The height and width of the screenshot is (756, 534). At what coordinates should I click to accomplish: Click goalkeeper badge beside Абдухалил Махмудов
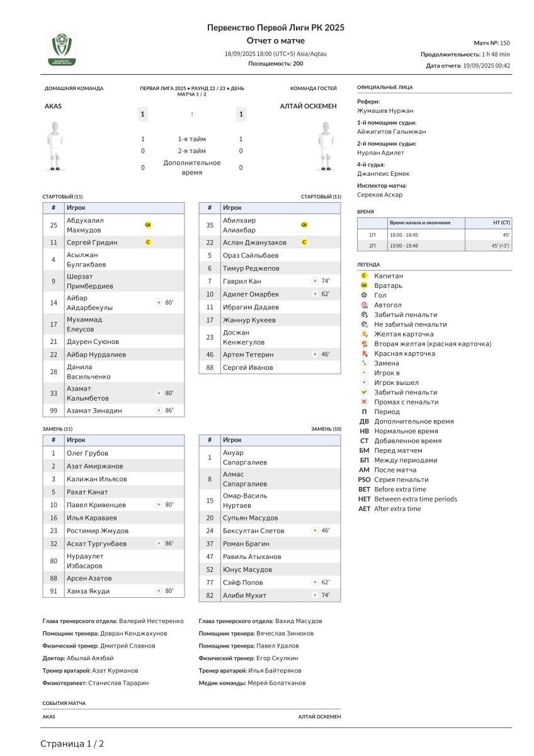click(x=148, y=225)
